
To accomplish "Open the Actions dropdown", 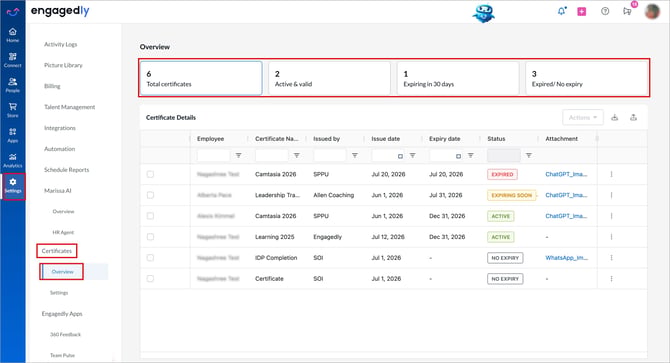I will pos(583,117).
